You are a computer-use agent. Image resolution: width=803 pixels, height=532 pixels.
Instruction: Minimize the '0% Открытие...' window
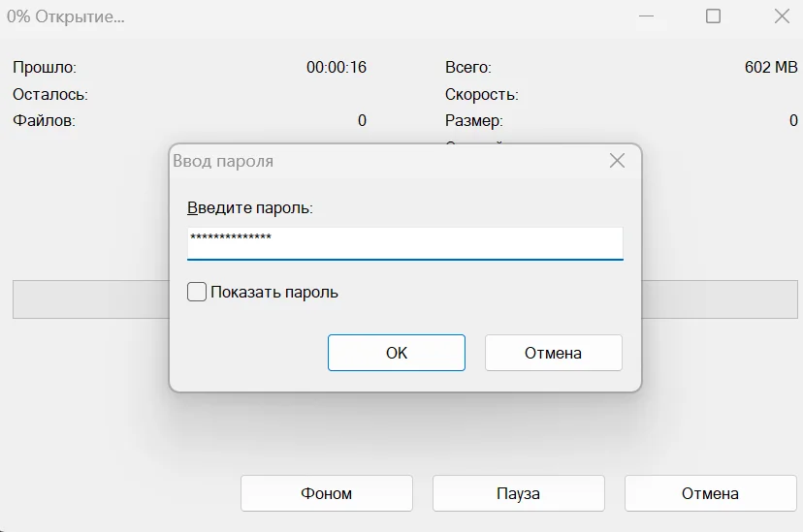[646, 16]
